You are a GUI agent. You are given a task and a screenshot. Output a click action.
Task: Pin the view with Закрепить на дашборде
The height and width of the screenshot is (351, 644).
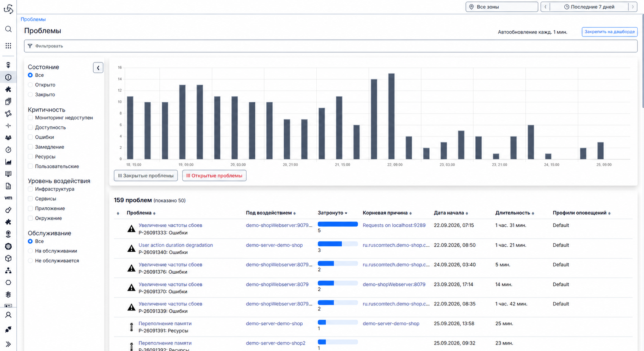point(609,32)
